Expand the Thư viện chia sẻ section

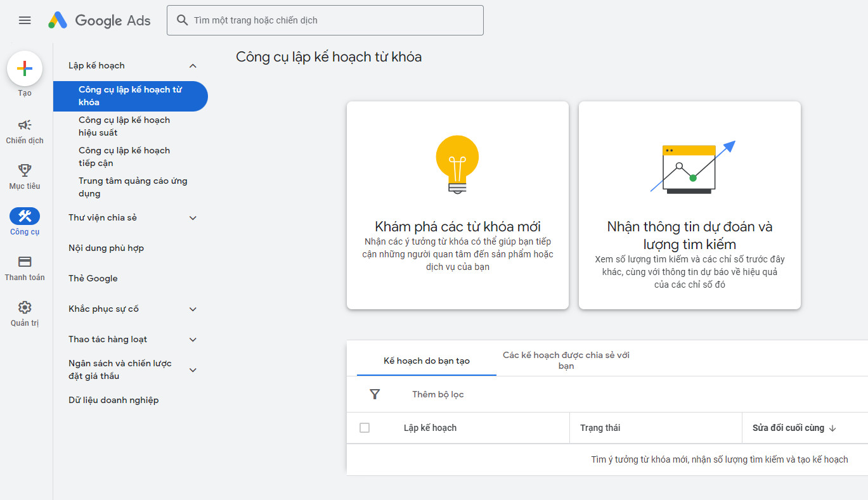click(x=193, y=217)
